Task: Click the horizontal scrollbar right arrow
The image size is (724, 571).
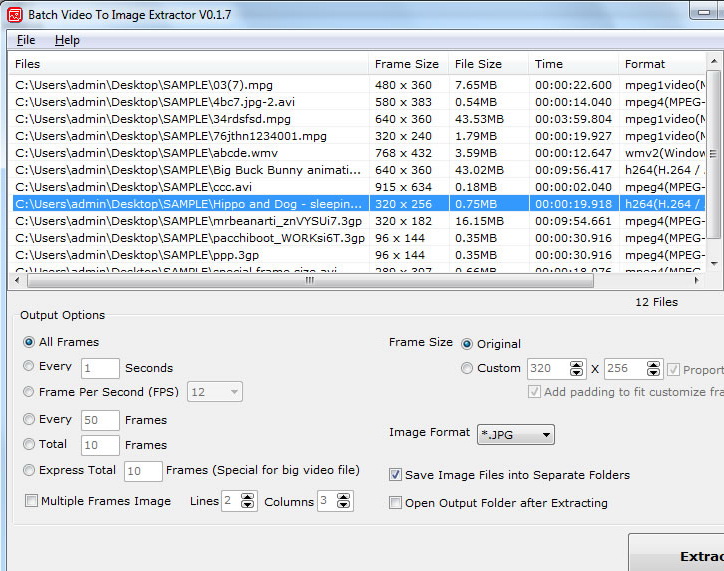Action: click(x=697, y=280)
